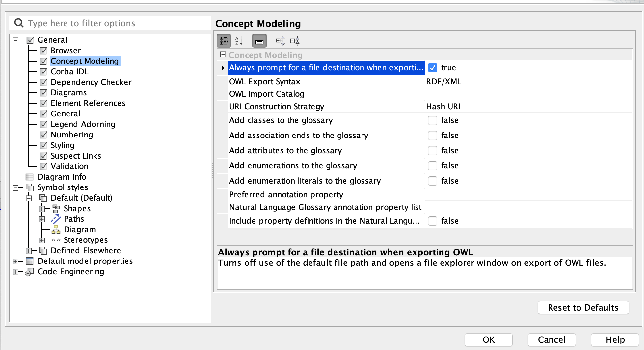Click the Collapse all properties icon
The height and width of the screenshot is (350, 644).
pos(295,41)
